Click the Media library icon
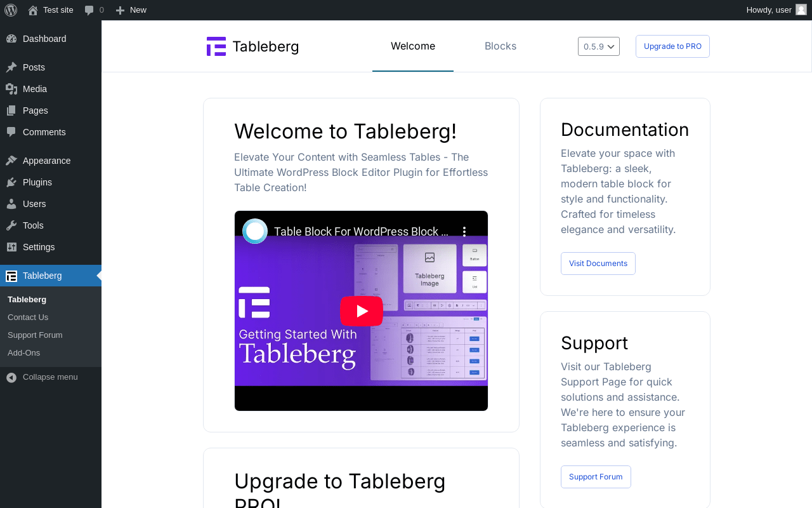Screen dimensions: 812x508 11,89
